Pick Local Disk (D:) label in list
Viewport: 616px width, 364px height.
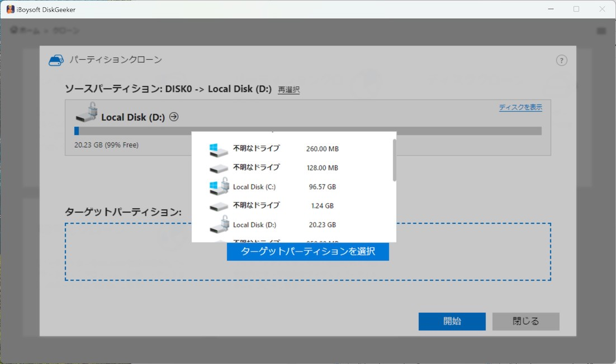254,225
